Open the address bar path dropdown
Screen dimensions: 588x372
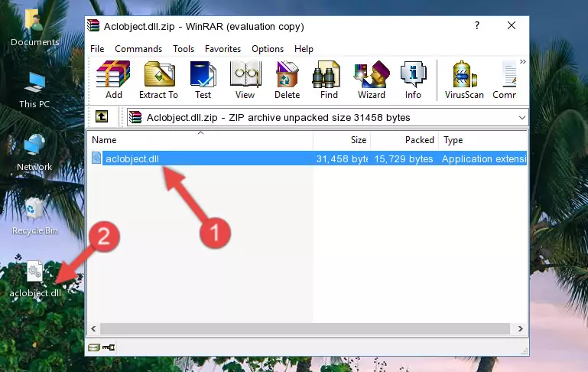(x=521, y=117)
